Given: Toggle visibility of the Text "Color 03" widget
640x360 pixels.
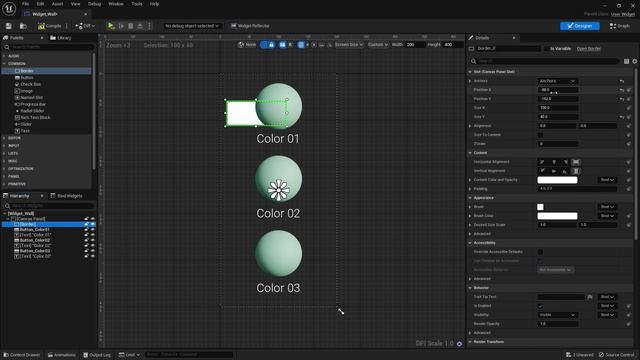Looking at the screenshot, I should [93, 256].
